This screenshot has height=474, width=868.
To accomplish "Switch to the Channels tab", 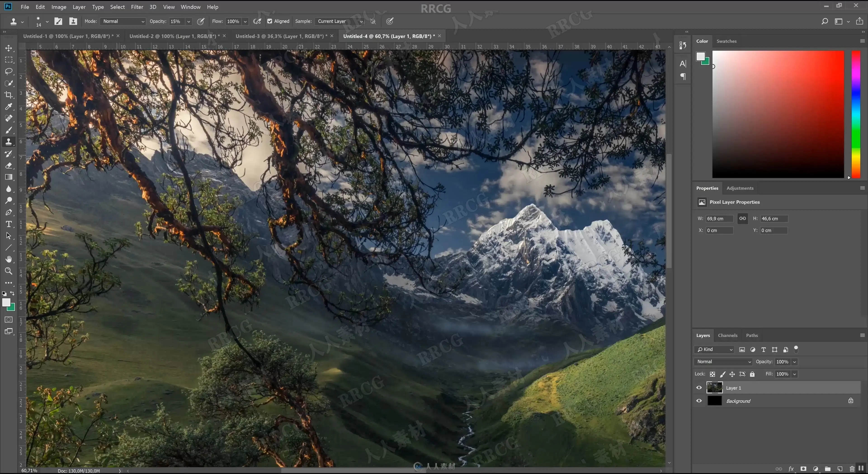I will pos(727,335).
